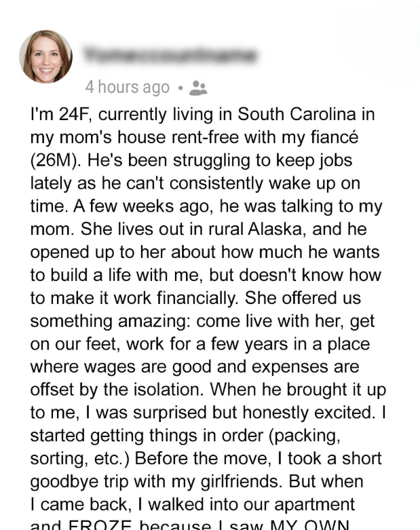Click '(26M)' in the post text
The image size is (420, 530).
pyautogui.click(x=57, y=159)
